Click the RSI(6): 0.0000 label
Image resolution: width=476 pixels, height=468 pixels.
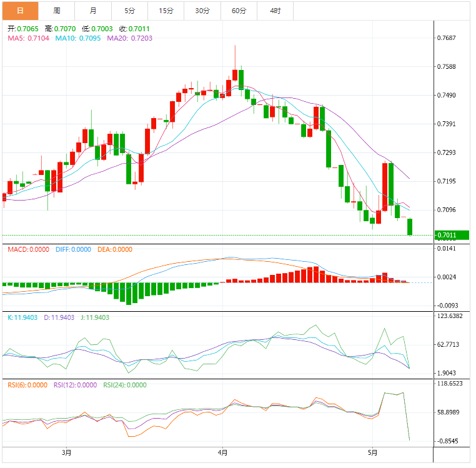(27, 385)
